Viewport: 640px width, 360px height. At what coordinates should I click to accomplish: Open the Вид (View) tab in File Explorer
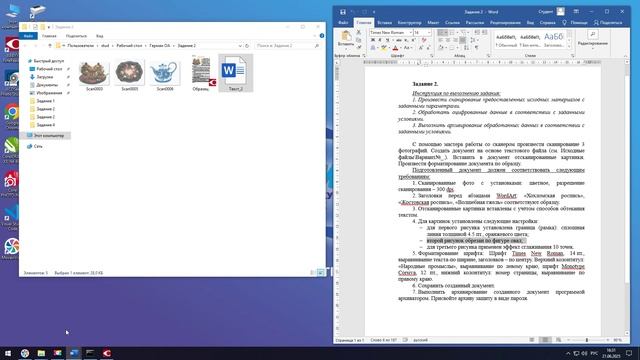99,36
